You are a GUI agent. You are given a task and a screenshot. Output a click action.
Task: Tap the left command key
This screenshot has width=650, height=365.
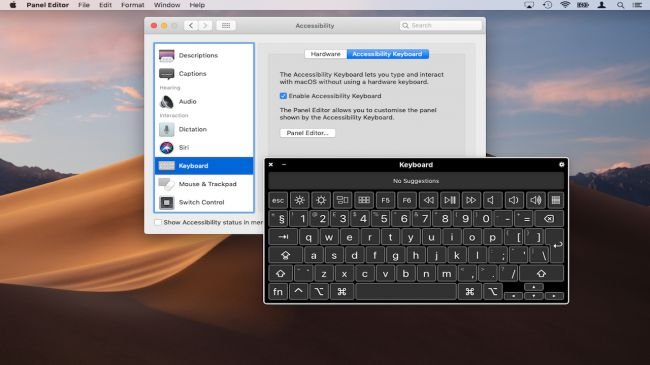pos(342,292)
